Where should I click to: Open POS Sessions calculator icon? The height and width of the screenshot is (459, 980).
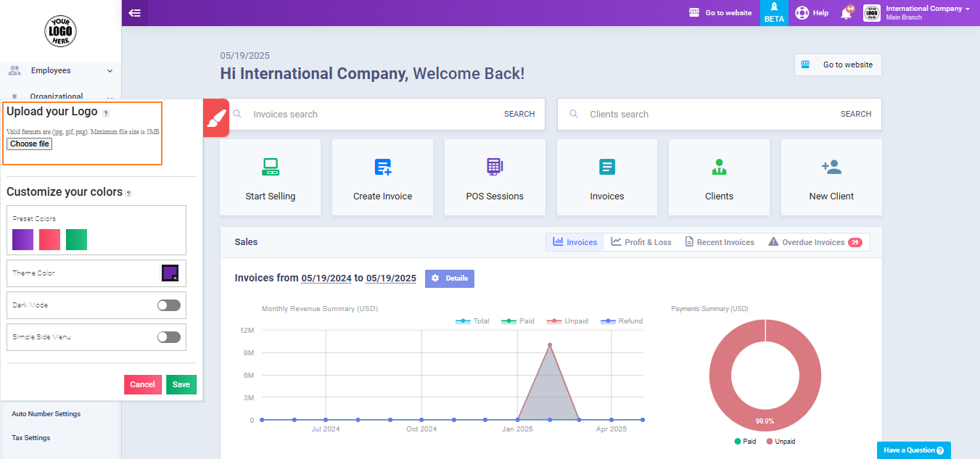495,167
